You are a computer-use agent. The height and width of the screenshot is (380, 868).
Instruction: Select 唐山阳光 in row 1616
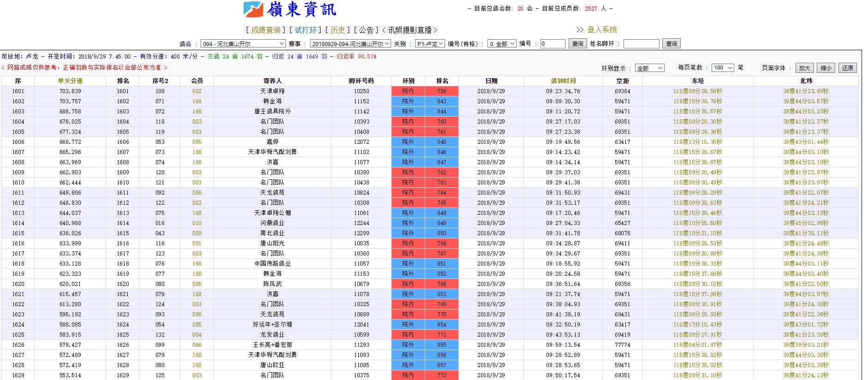273,243
